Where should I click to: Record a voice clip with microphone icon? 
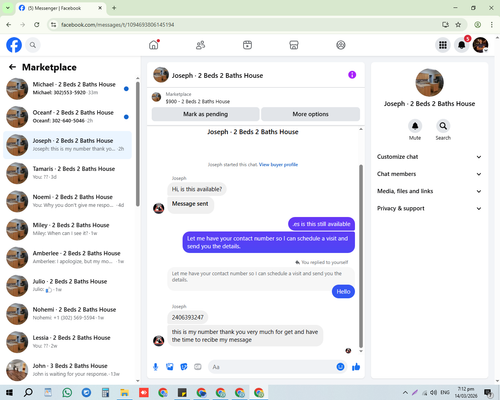pyautogui.click(x=155, y=367)
